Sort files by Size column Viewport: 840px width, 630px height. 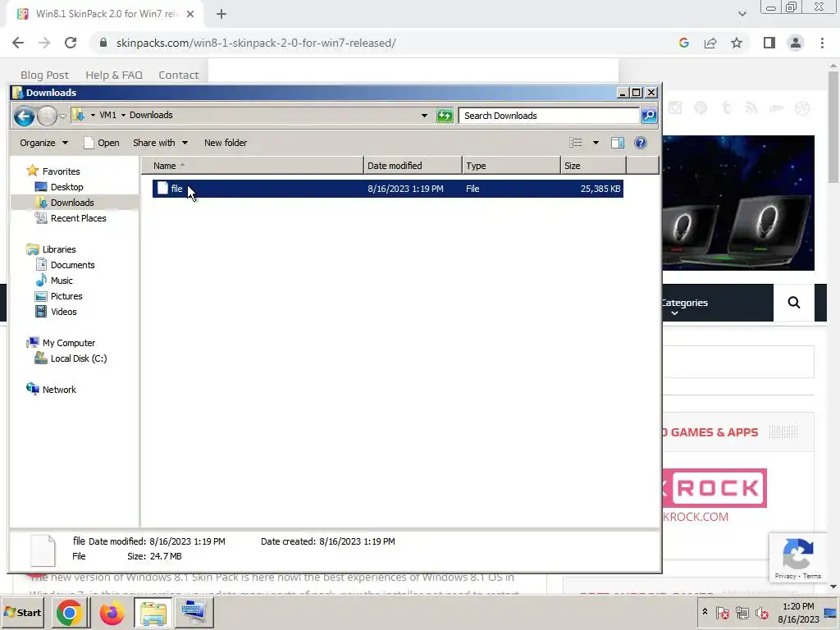click(x=593, y=166)
